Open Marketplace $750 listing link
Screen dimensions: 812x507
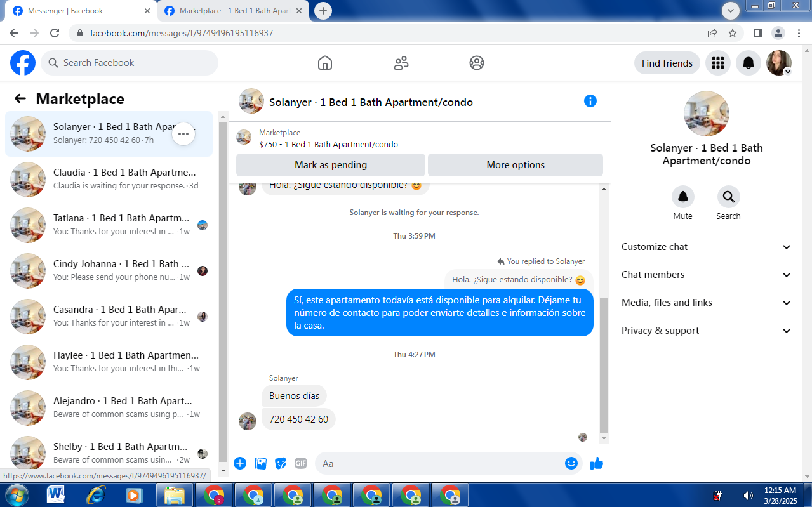click(x=328, y=144)
